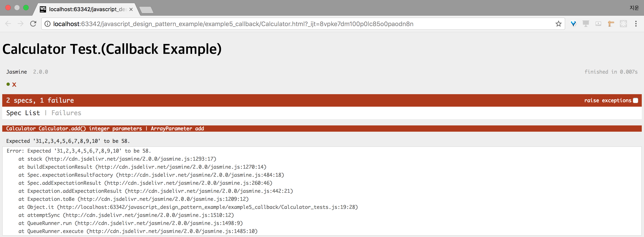
Task: Click the Jasmine version '2.0.0' text
Action: pyautogui.click(x=40, y=72)
